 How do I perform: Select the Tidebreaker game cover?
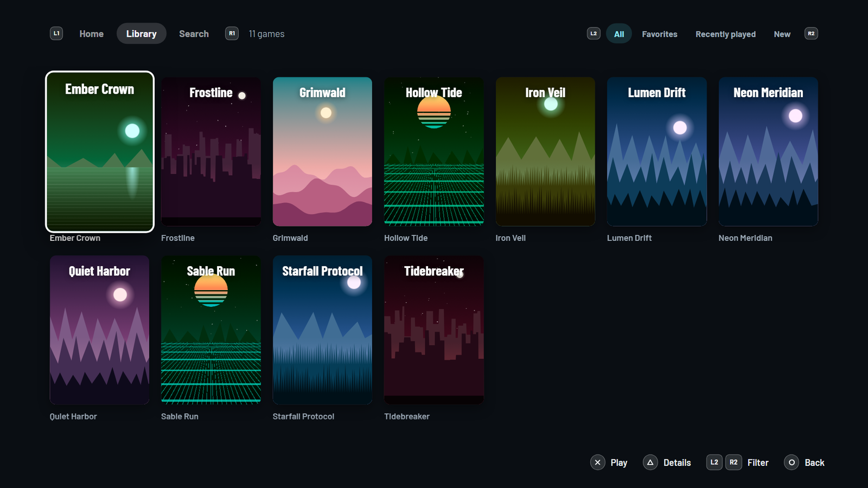click(434, 330)
